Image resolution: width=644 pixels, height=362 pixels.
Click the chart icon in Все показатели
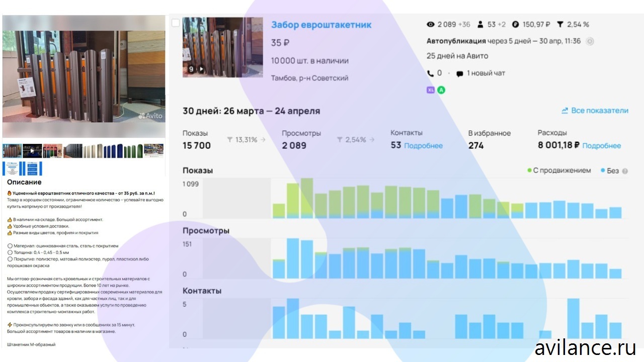pyautogui.click(x=565, y=111)
